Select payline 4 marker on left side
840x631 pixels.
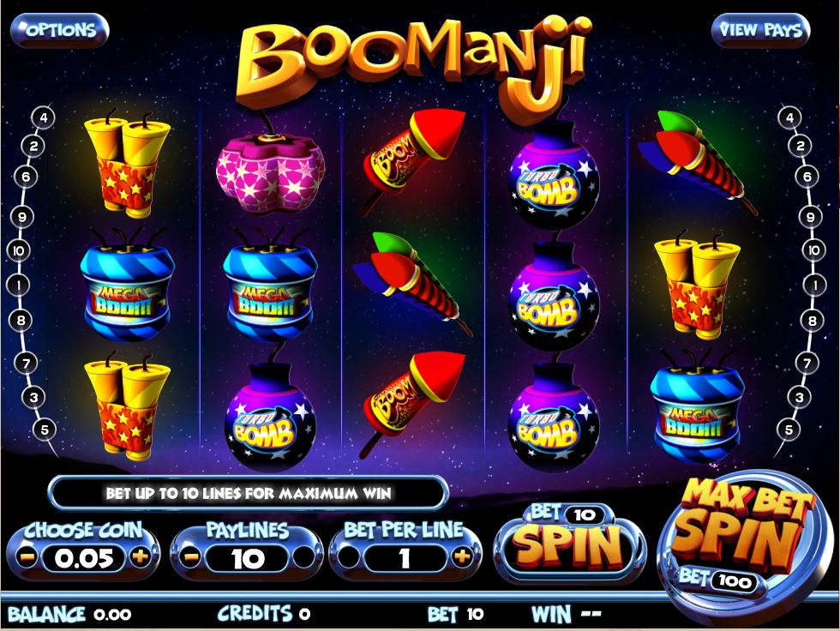pos(44,117)
